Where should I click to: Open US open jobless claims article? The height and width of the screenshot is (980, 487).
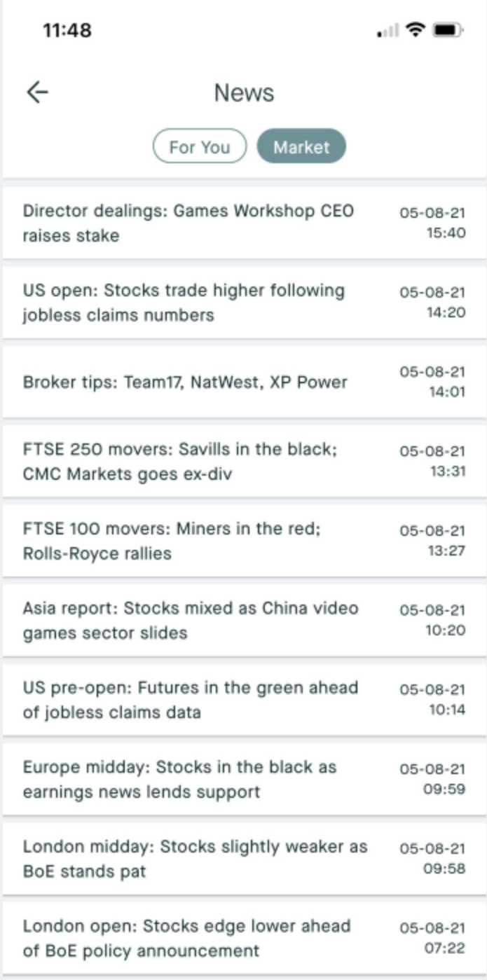[x=184, y=303]
